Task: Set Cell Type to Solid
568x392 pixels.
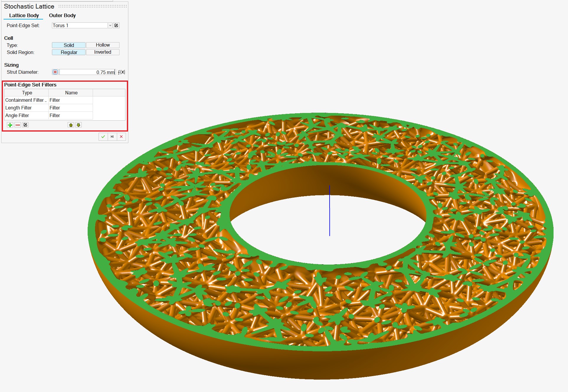Action: pyautogui.click(x=69, y=45)
